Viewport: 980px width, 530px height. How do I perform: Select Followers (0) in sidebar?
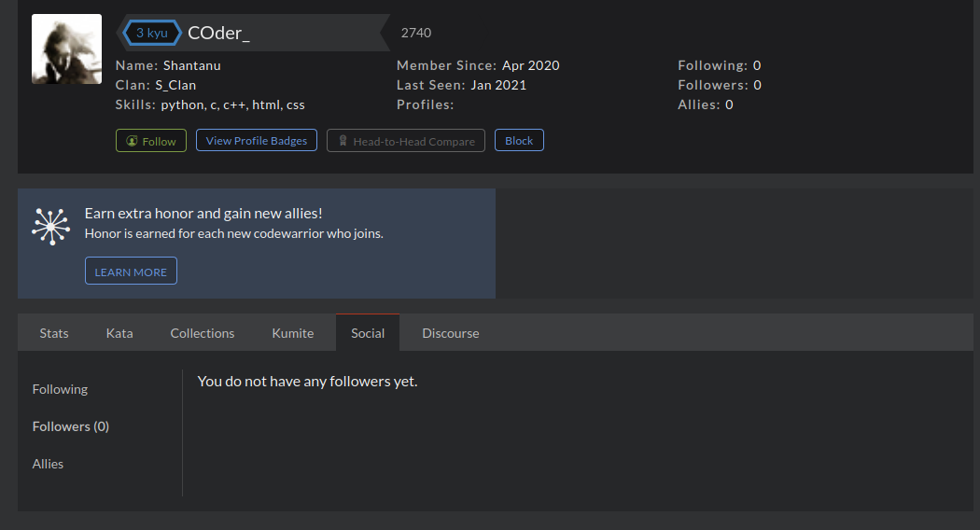71,426
